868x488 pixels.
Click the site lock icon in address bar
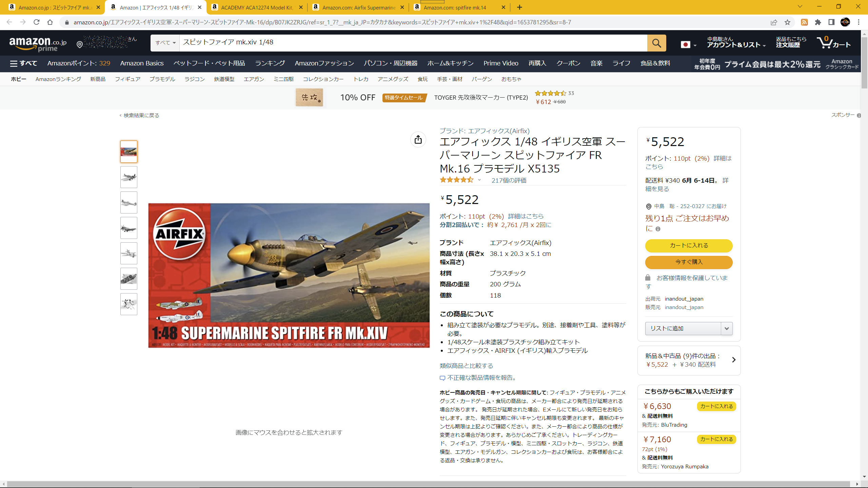point(67,22)
